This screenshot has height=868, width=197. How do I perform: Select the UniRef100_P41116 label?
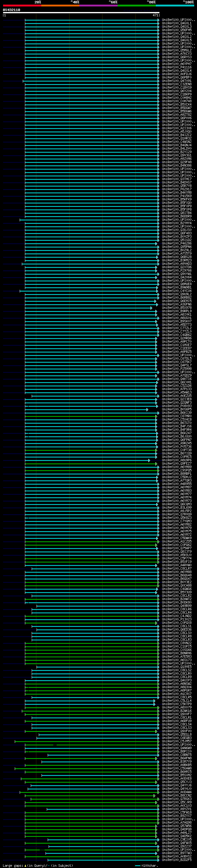point(177,67)
